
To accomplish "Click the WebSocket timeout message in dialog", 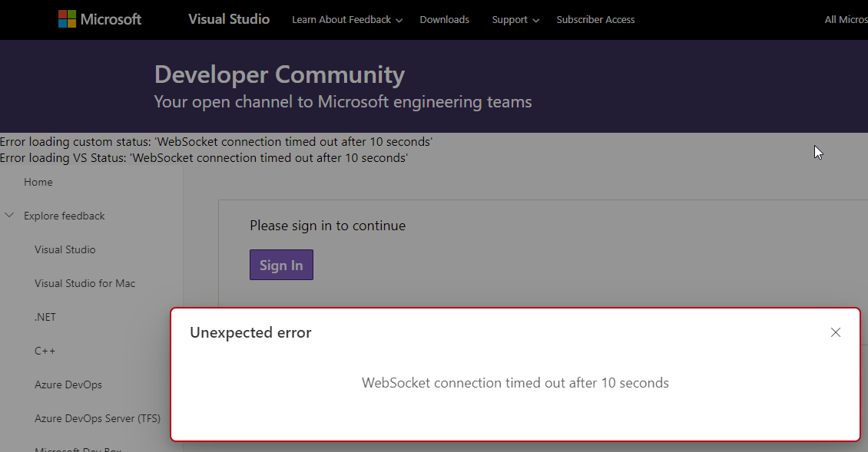I will pos(515,383).
